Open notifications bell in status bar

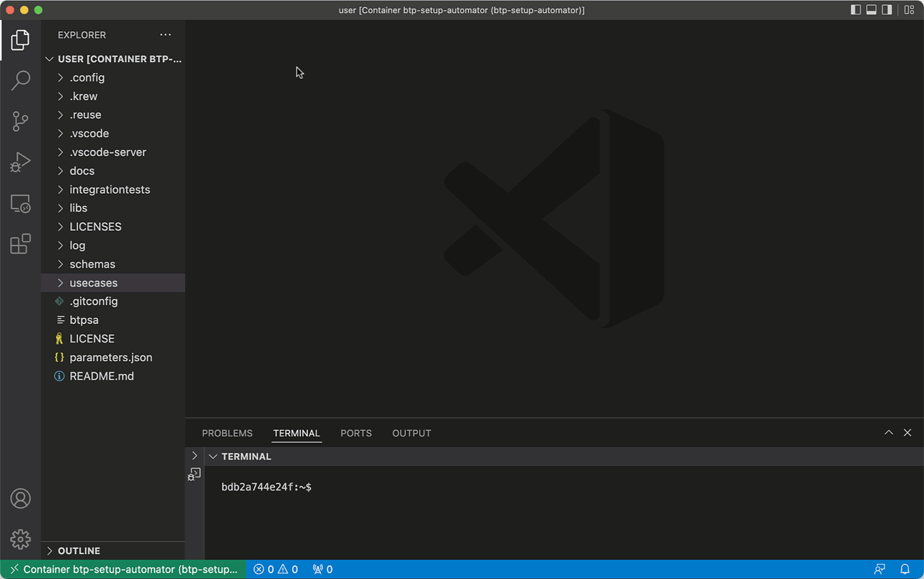pos(905,570)
